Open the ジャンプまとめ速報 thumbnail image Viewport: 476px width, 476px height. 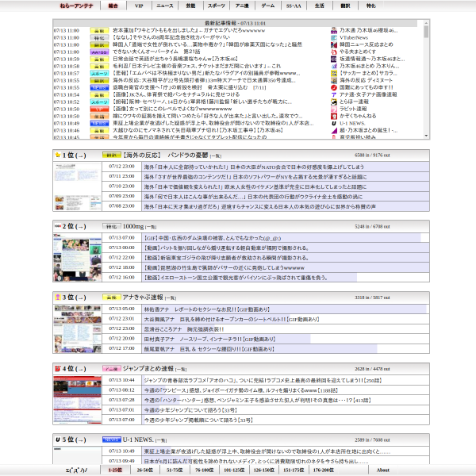coord(78,400)
